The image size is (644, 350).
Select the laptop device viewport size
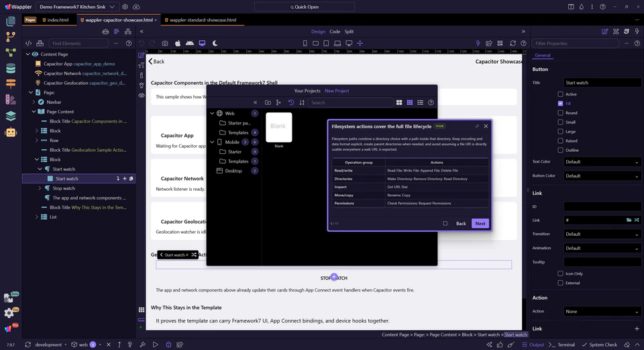click(337, 43)
